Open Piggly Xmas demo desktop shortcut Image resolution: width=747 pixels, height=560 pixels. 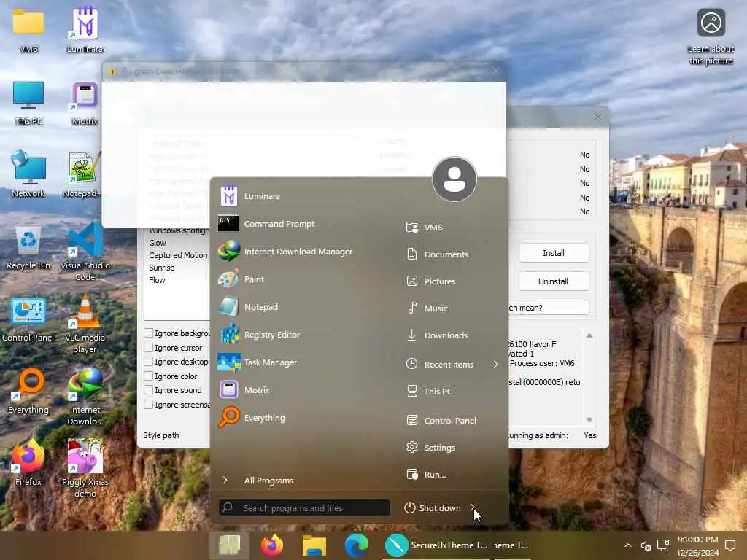click(x=85, y=467)
